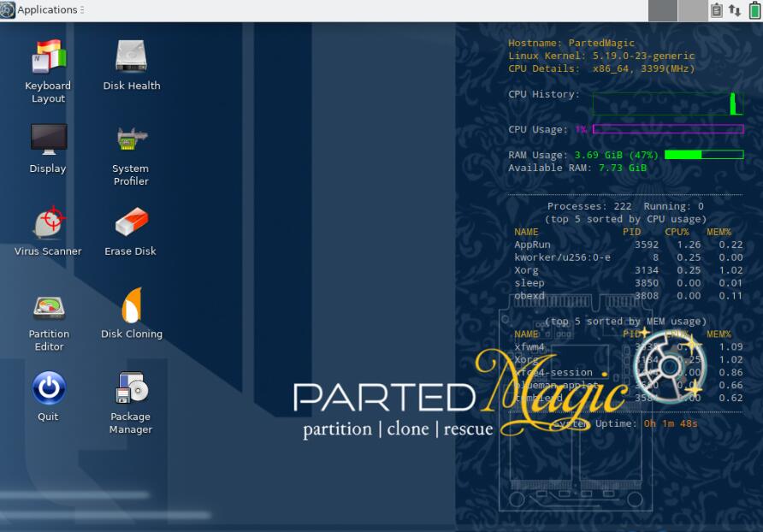Click the network traffic arrows tray icon

733,9
